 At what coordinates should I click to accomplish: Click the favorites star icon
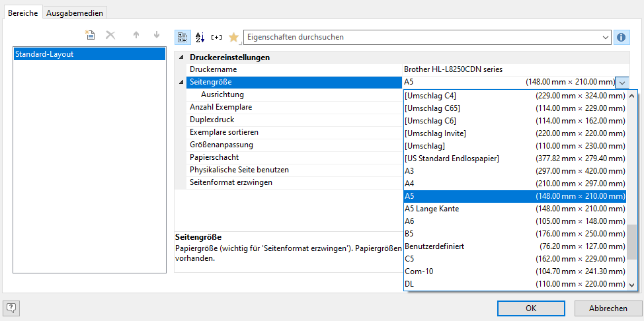(233, 37)
